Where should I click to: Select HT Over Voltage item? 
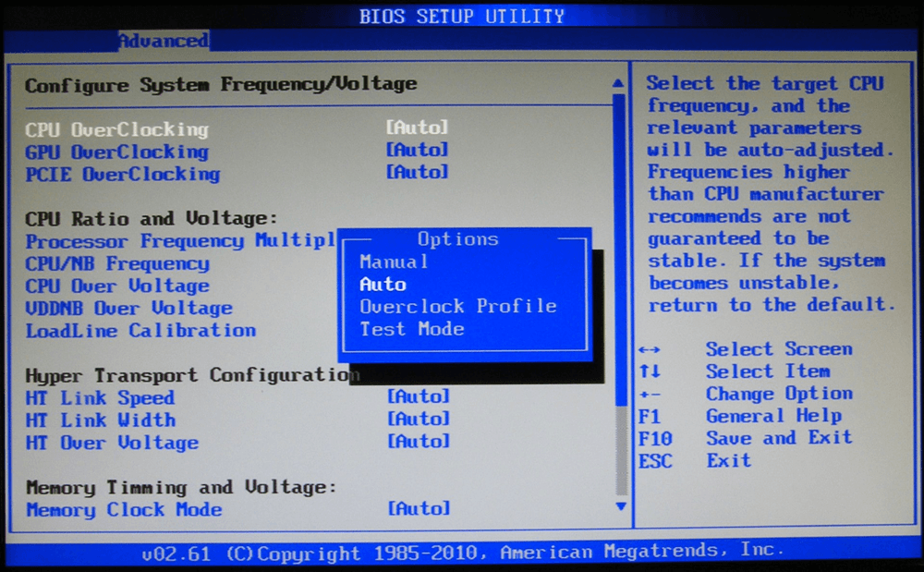click(112, 443)
